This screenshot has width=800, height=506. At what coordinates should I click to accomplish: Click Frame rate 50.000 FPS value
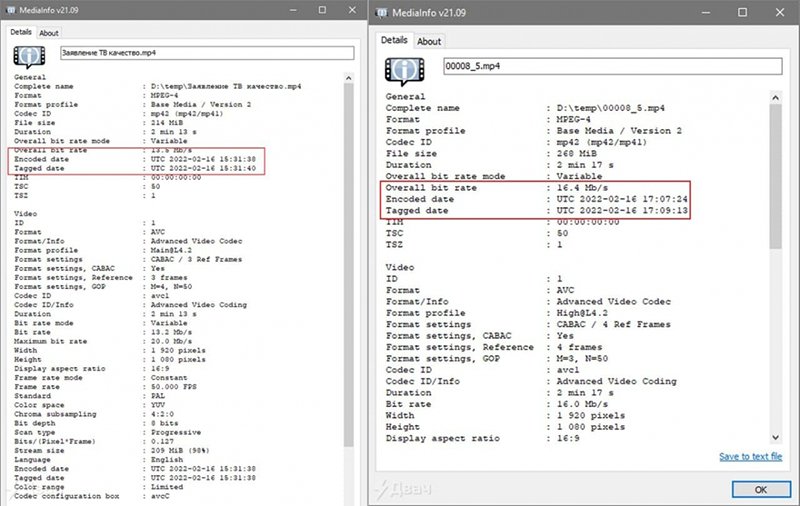[x=173, y=387]
